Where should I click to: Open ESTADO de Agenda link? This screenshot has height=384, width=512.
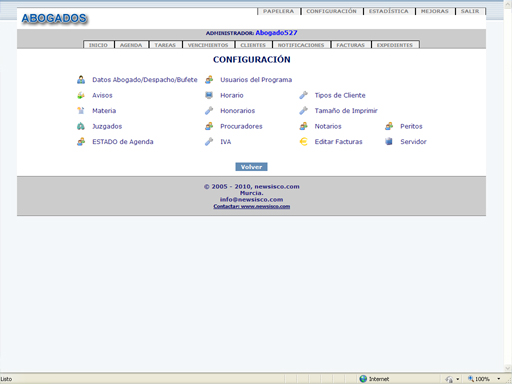coord(123,142)
